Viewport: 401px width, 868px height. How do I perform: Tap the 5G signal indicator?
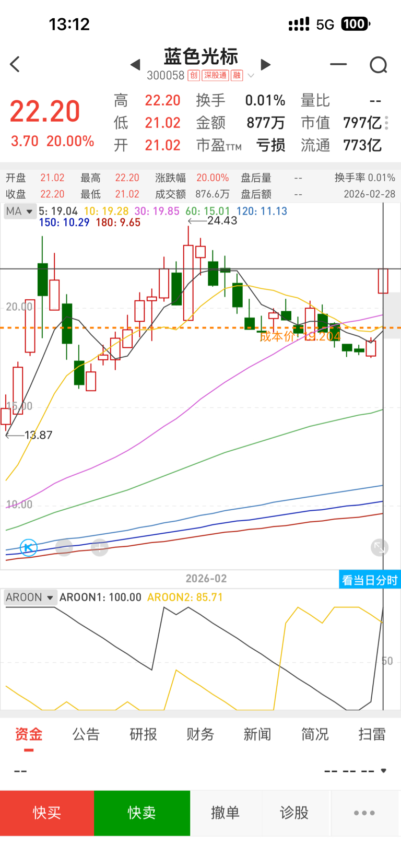click(325, 25)
